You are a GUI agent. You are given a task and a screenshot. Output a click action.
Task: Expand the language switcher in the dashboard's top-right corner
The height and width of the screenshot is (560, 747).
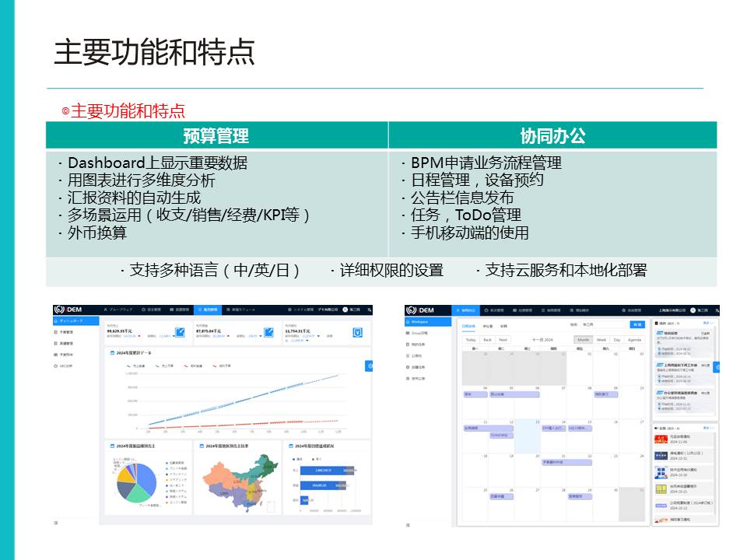(x=369, y=310)
